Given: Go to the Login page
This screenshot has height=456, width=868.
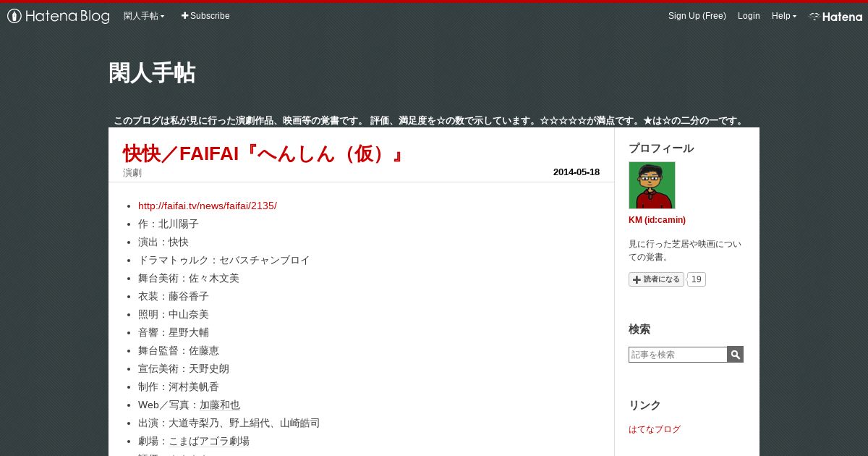Looking at the screenshot, I should (x=749, y=16).
